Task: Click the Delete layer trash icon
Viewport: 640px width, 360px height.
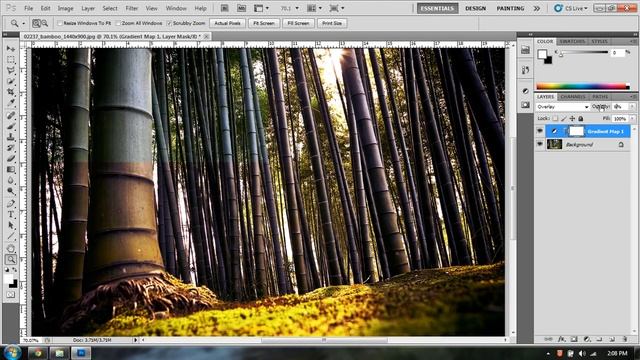Action: [x=624, y=339]
